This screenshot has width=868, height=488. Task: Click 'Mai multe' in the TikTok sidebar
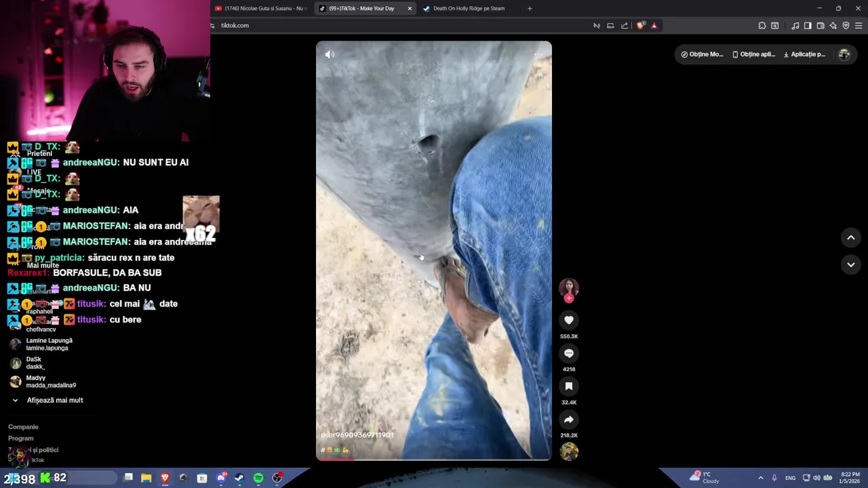(x=43, y=266)
